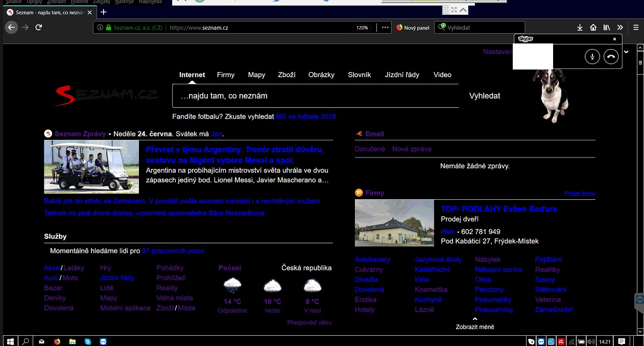The image size is (644, 346).
Task: Open the 87 pracovních pozic link
Action: tap(173, 251)
